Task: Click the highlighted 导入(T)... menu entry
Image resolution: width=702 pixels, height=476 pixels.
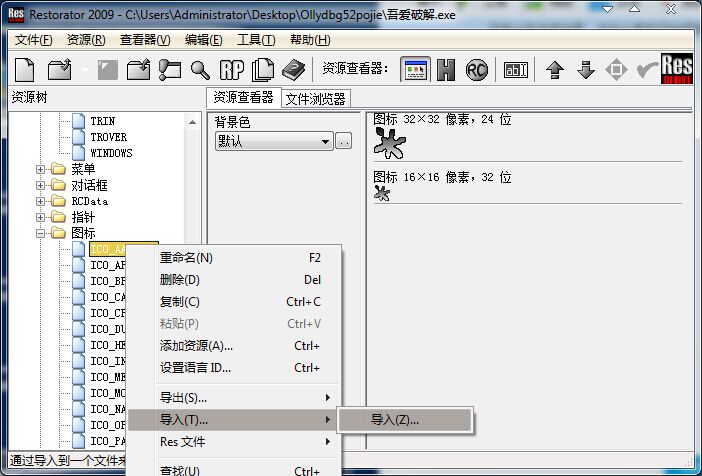Action: tap(235, 420)
